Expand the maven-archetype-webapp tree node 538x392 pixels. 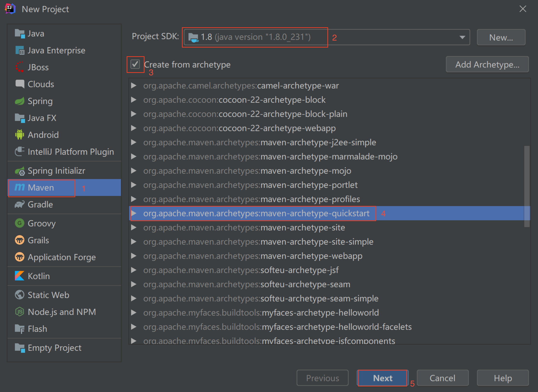click(x=134, y=256)
